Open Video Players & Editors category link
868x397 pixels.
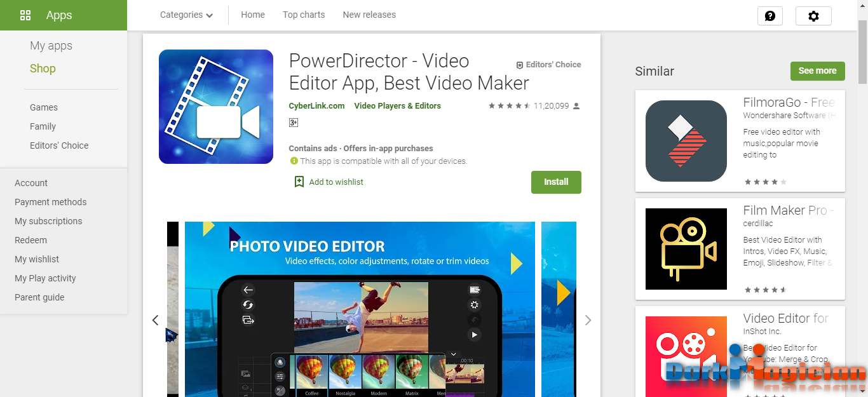pyautogui.click(x=397, y=106)
